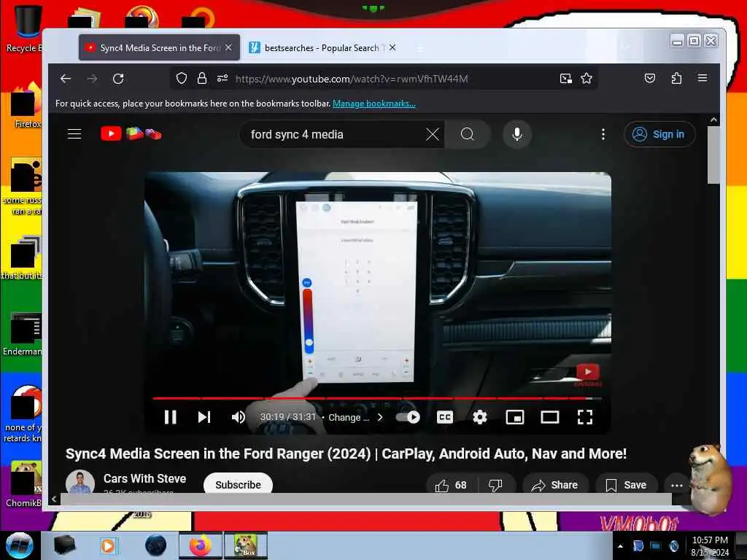Open the Firefox extensions puzzle icon
Screen dimensions: 747x560
click(676, 78)
